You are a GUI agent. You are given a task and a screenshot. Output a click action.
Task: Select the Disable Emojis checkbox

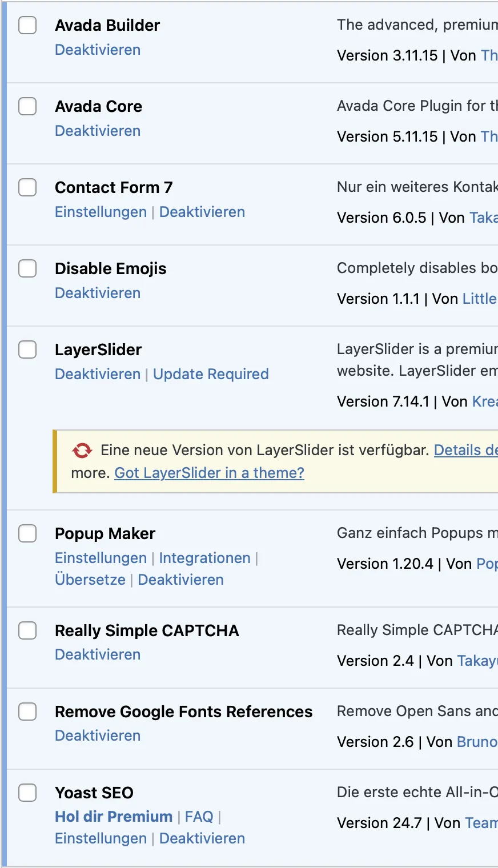(x=27, y=268)
